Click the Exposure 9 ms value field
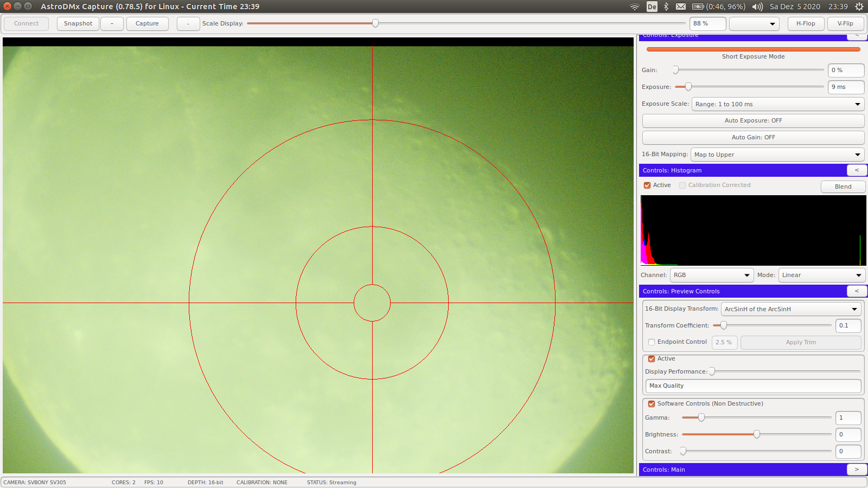This screenshot has width=868, height=488. (x=846, y=87)
